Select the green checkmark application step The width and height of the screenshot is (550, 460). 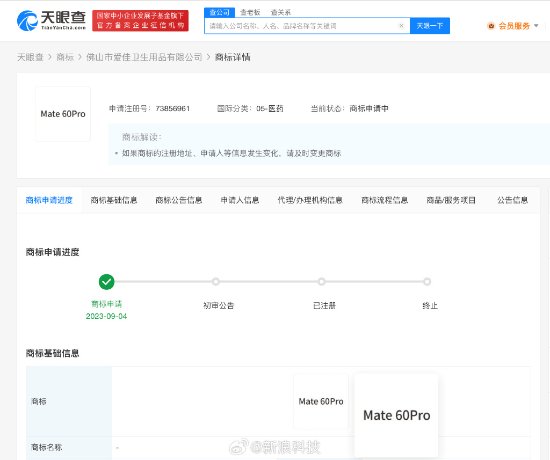pyautogui.click(x=106, y=282)
